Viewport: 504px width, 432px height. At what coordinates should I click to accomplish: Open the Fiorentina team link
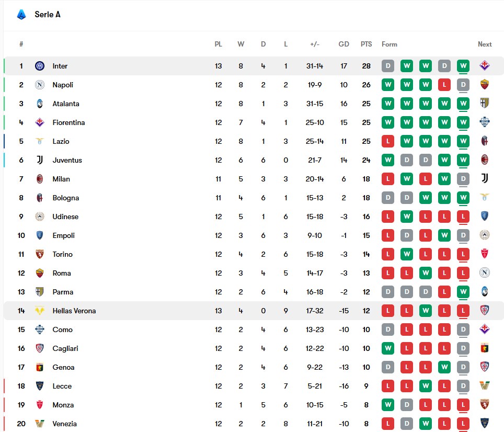click(69, 122)
